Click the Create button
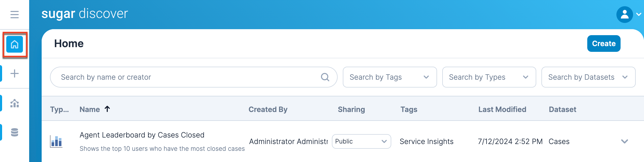Screen dimensions: 644x162 pos(604,43)
